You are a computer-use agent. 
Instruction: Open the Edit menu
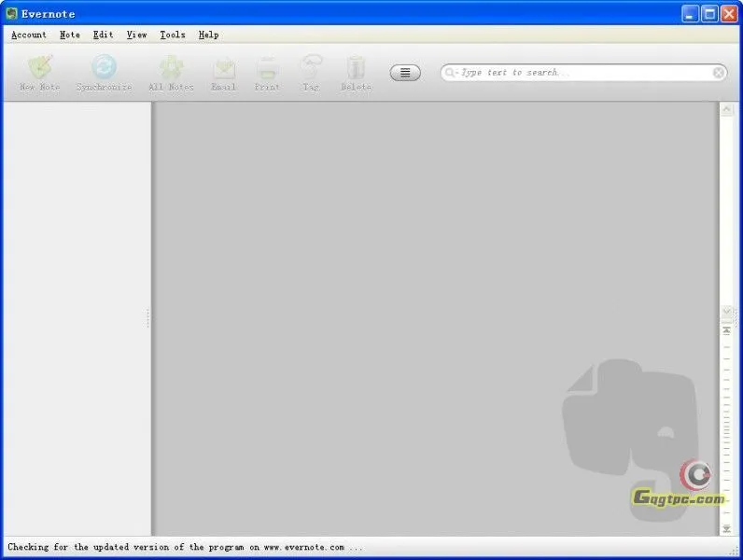(x=103, y=35)
